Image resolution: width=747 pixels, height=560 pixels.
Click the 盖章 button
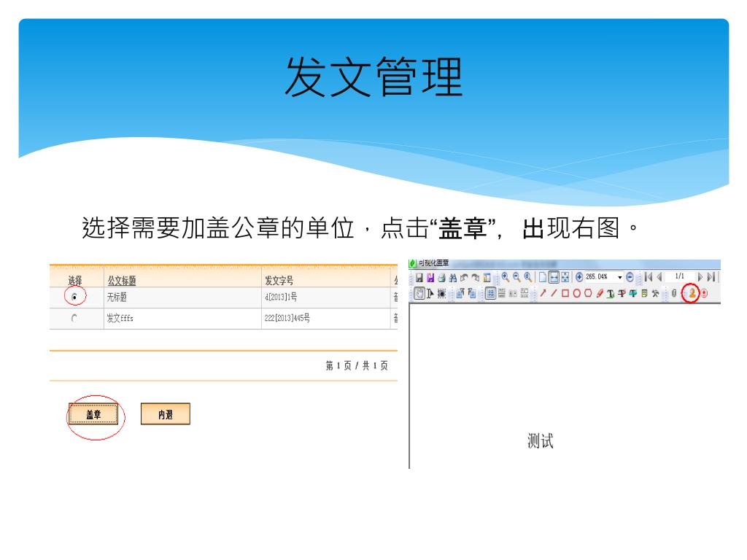(93, 414)
